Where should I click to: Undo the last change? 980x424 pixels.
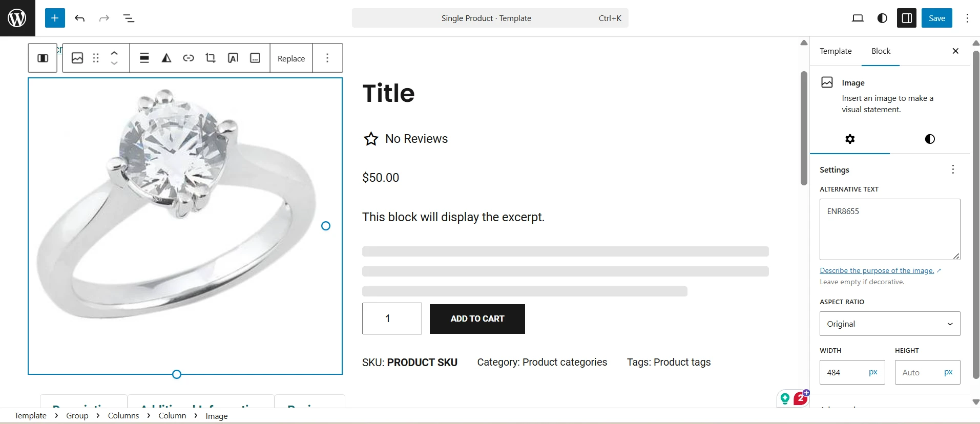pos(79,18)
